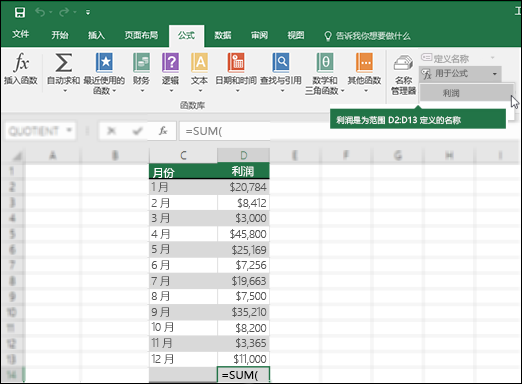Select row 2 header

click(x=12, y=187)
